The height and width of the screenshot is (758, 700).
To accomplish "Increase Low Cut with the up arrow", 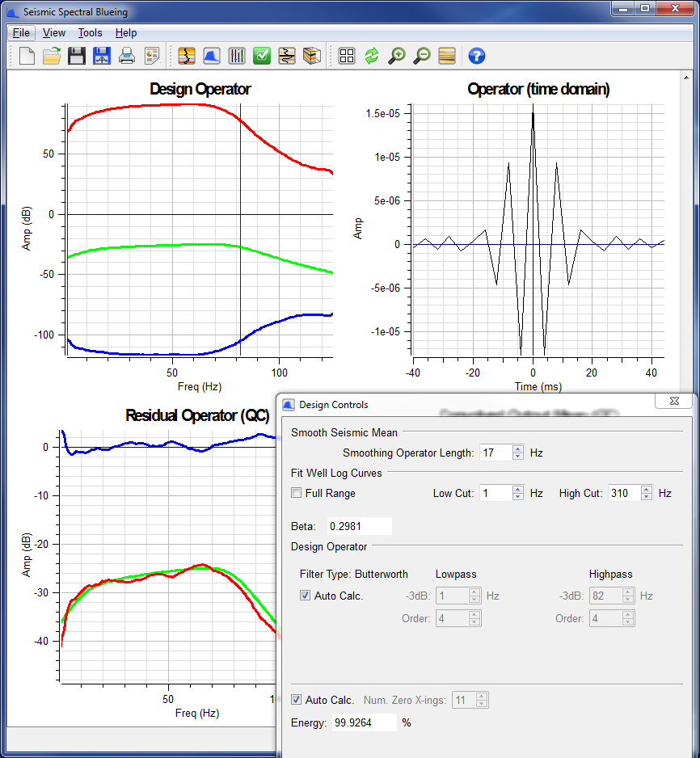I will [x=518, y=489].
